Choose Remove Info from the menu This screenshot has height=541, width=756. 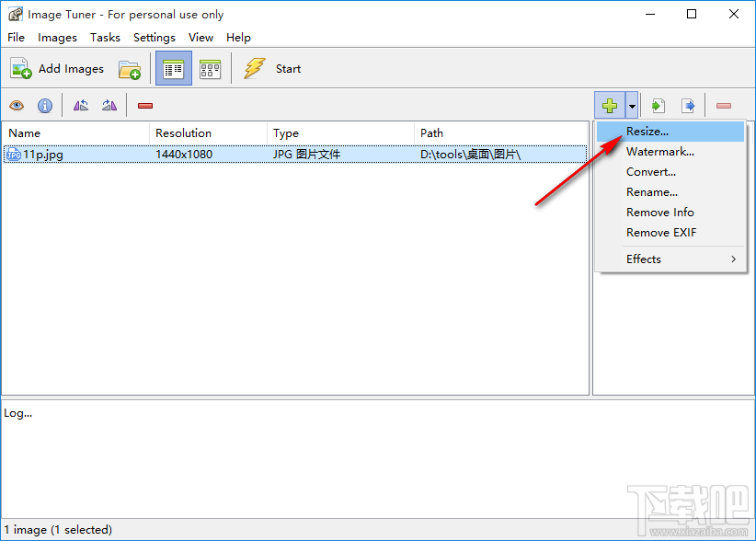670,213
